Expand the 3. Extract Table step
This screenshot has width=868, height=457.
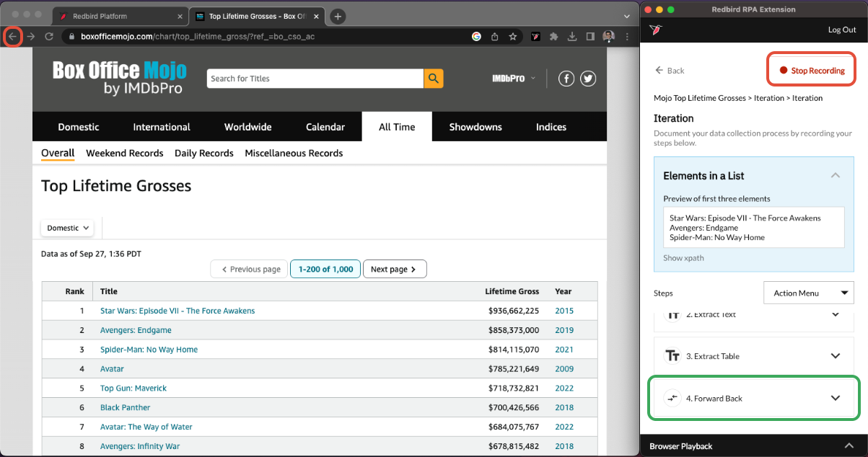click(x=836, y=356)
